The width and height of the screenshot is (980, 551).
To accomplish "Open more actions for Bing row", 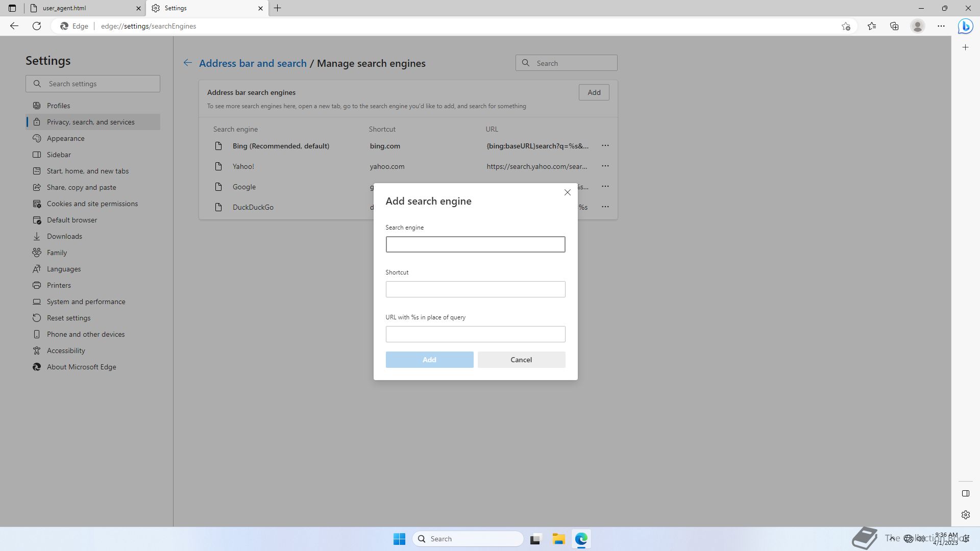I will pos(605,146).
